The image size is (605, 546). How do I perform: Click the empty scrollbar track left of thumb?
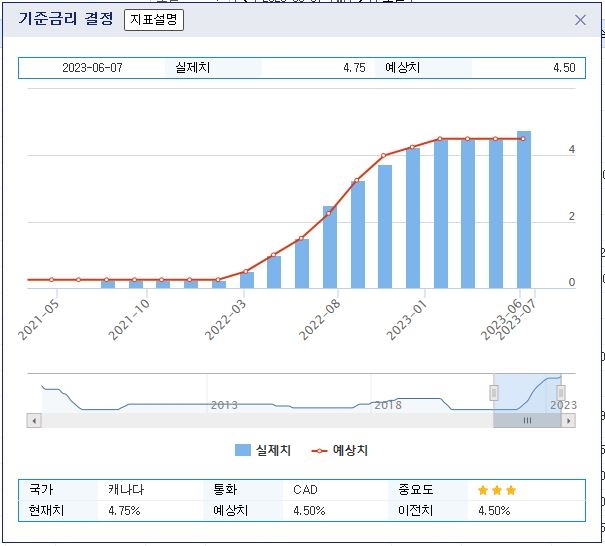pyautogui.click(x=267, y=420)
